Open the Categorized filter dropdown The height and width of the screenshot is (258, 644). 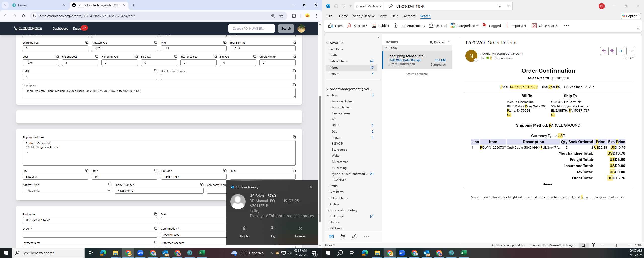(464, 26)
